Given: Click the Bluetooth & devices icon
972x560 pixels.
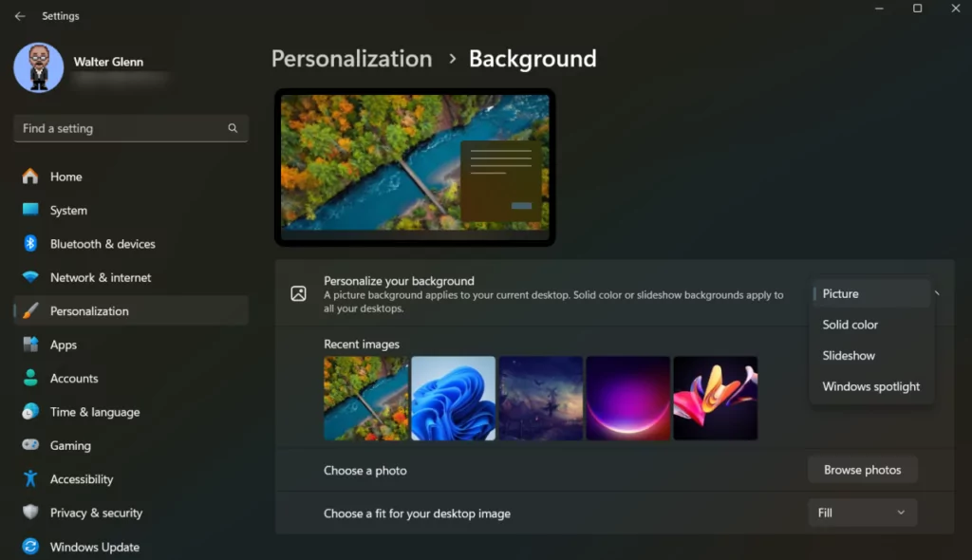Looking at the screenshot, I should 29,244.
